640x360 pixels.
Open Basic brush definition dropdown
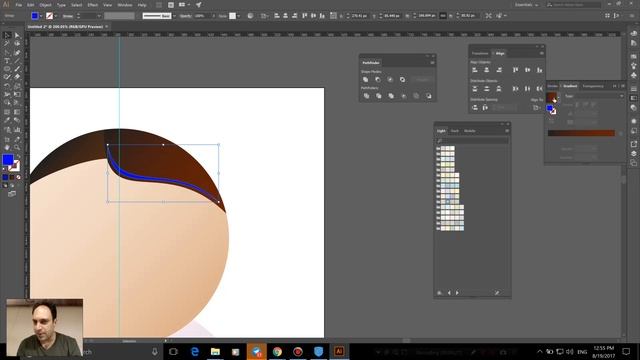point(174,16)
